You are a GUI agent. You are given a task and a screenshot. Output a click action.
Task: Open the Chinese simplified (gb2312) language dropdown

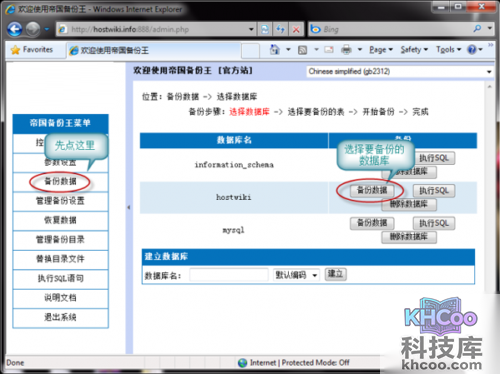tap(400, 71)
